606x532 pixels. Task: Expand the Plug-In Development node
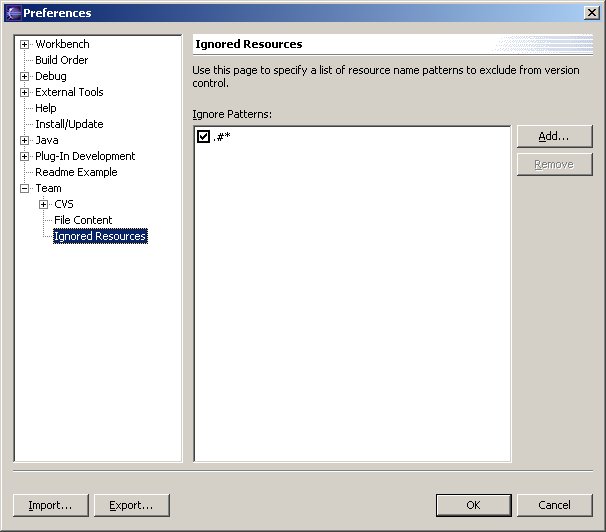(x=25, y=156)
